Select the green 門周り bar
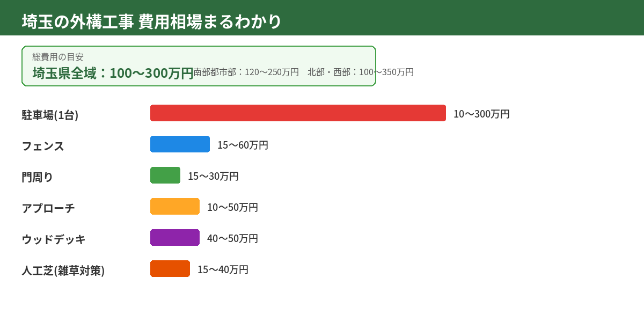The width and height of the screenshot is (644, 322). click(x=165, y=175)
